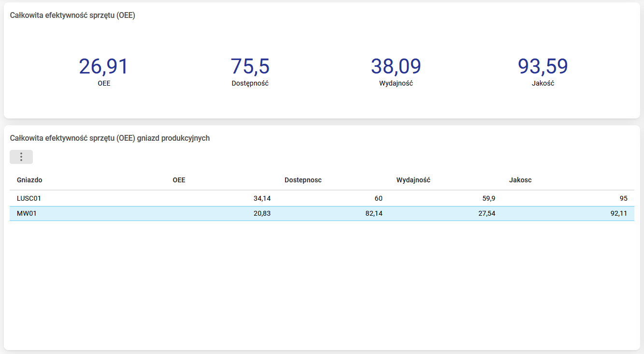Viewport: 644px width, 354px height.
Task: Sort by the Jakosc column header
Action: (x=520, y=180)
